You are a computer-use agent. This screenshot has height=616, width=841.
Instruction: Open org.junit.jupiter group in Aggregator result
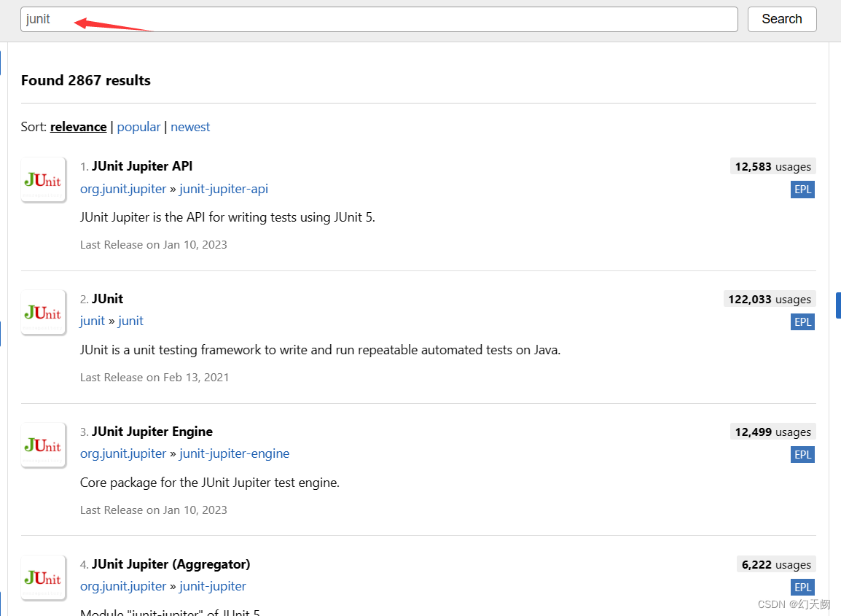point(123,586)
